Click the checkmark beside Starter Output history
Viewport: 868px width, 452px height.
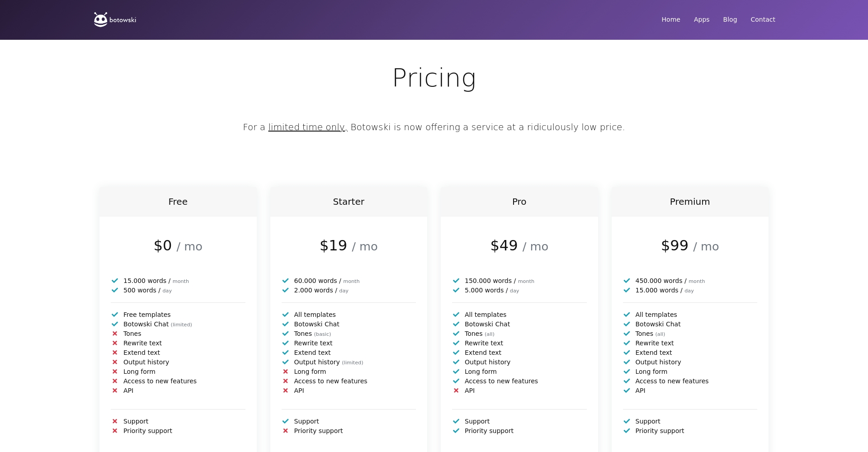285,362
